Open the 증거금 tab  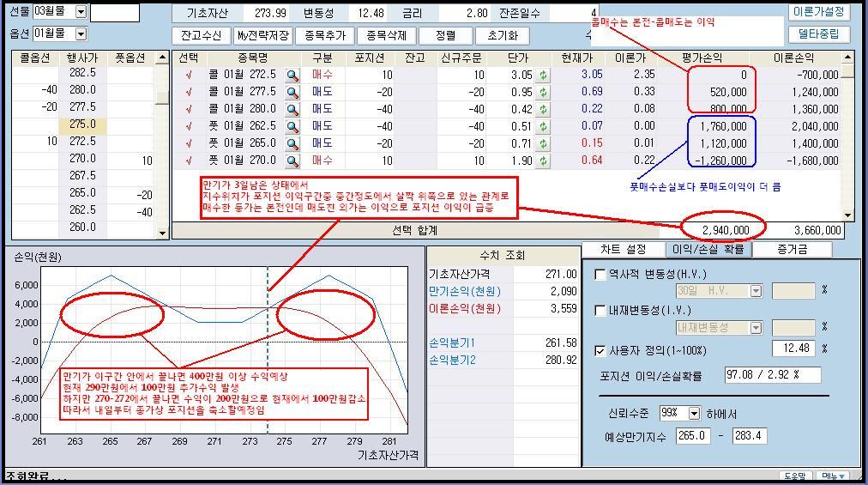792,250
